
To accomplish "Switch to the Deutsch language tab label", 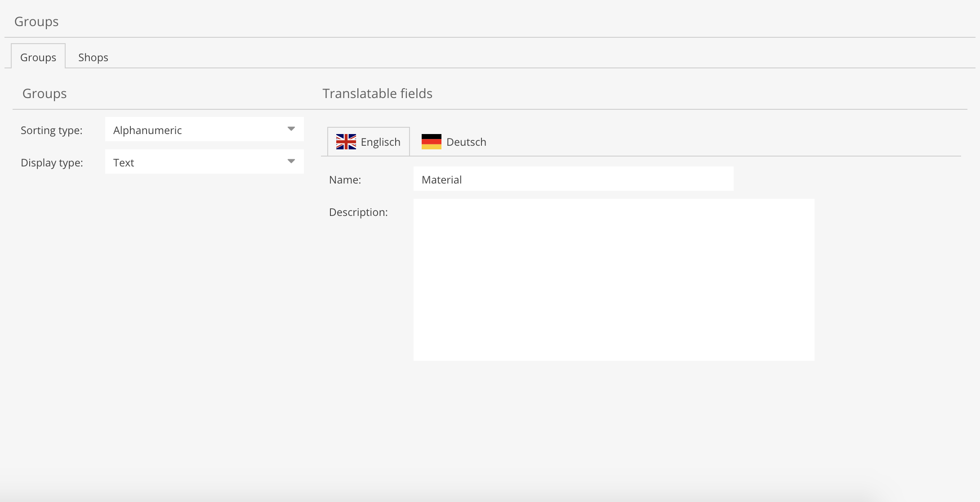I will coord(466,142).
